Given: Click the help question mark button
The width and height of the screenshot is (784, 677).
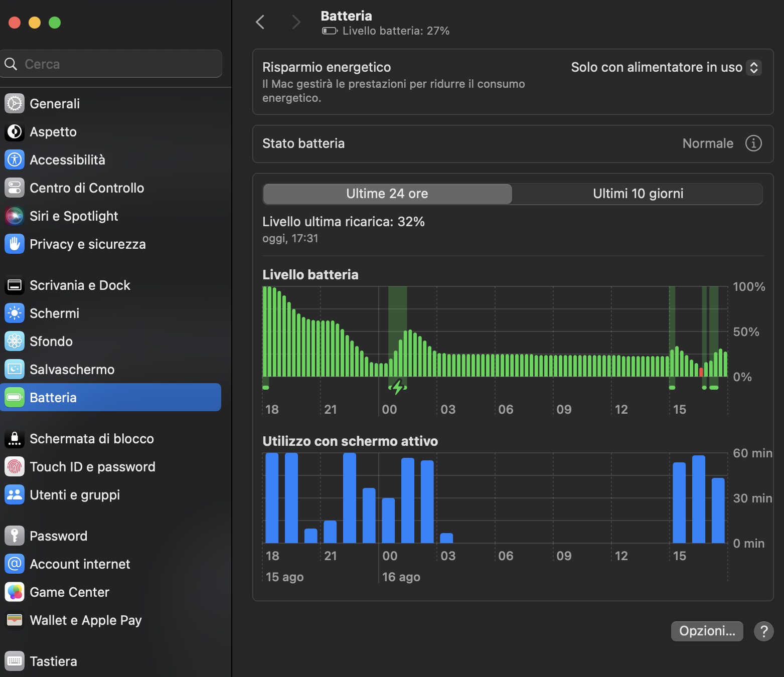Looking at the screenshot, I should [763, 631].
